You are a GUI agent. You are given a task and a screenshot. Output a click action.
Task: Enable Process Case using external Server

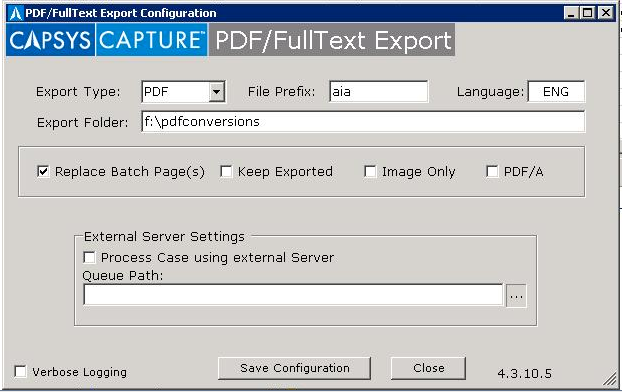pyautogui.click(x=89, y=257)
